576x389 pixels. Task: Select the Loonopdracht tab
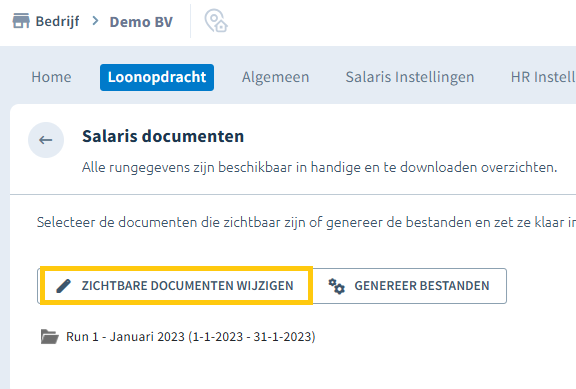(157, 78)
